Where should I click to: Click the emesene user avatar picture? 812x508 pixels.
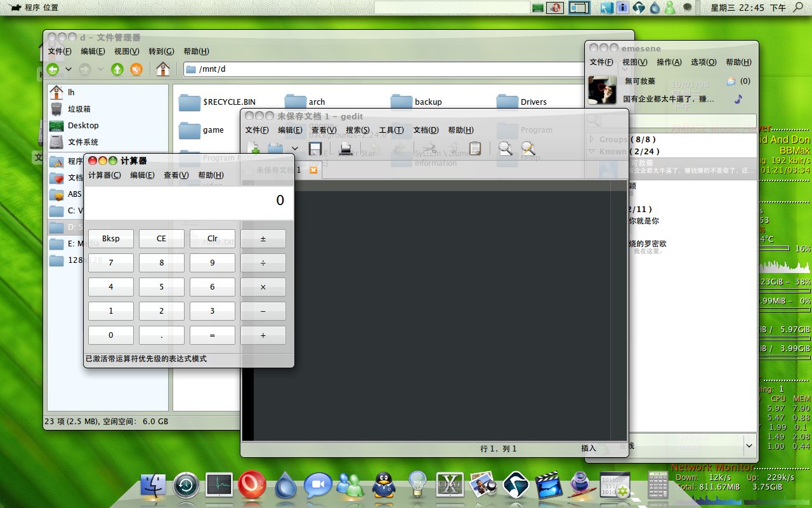coord(603,90)
